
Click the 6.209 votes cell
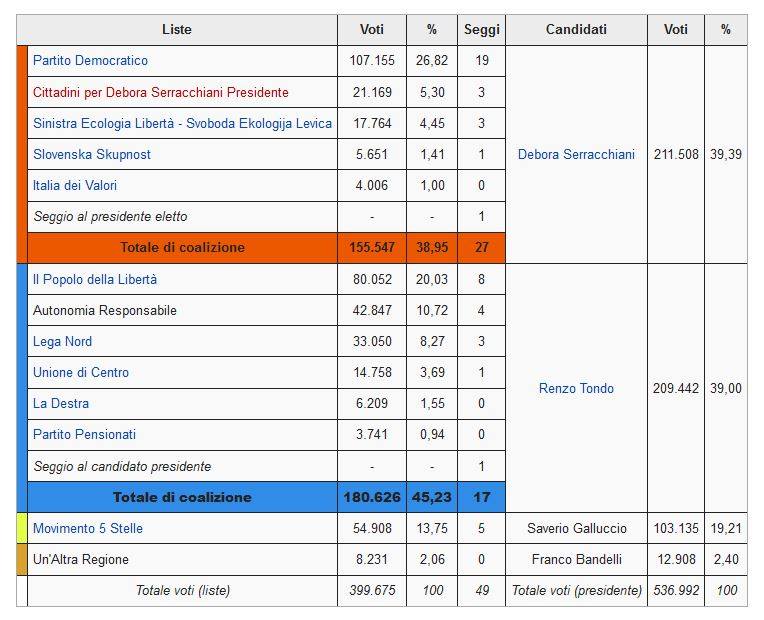pyautogui.click(x=372, y=404)
